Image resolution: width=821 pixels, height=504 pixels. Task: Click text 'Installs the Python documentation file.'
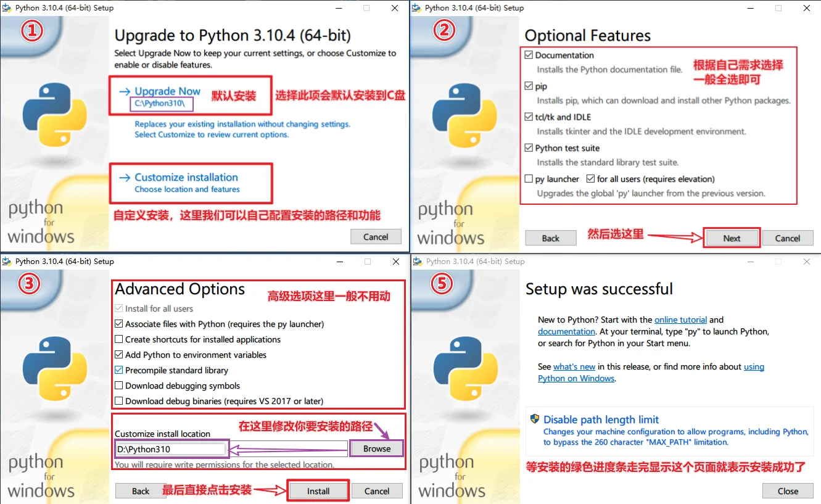point(609,70)
